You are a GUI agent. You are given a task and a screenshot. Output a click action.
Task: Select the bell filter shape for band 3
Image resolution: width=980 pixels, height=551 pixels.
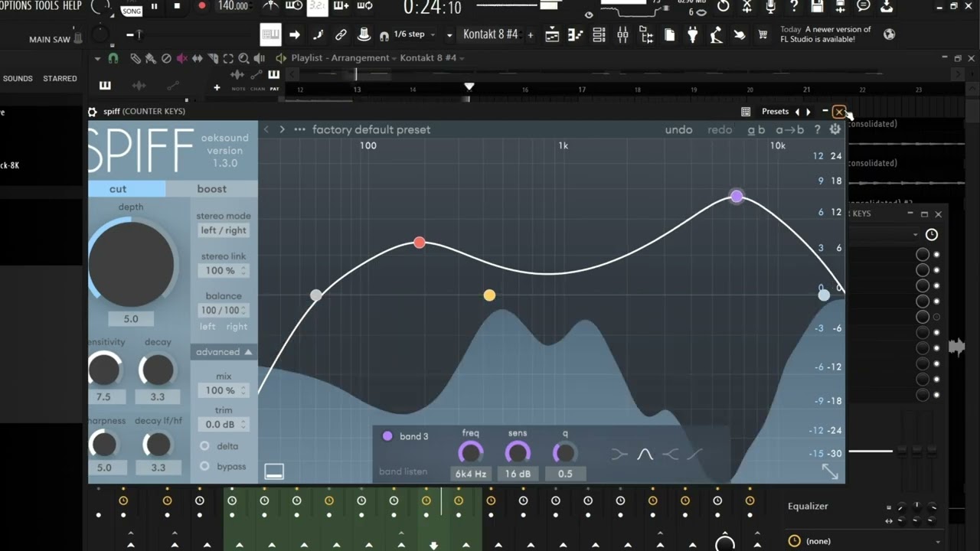point(645,455)
